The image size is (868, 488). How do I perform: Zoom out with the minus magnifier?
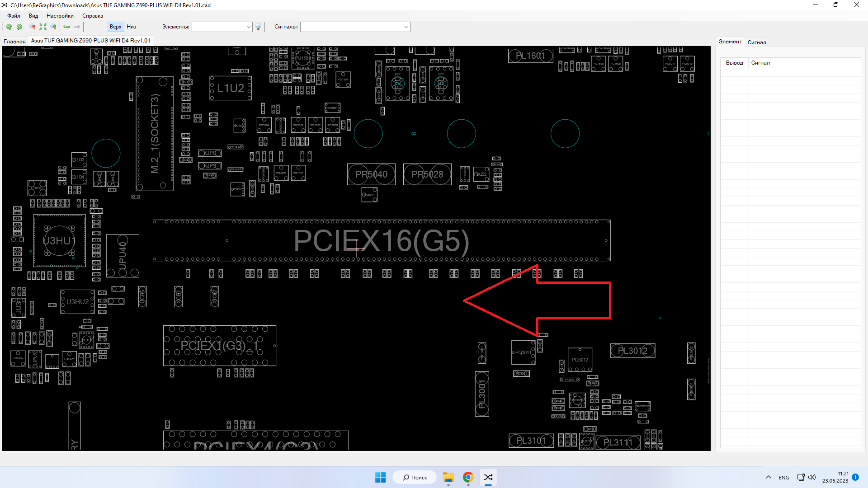click(33, 27)
